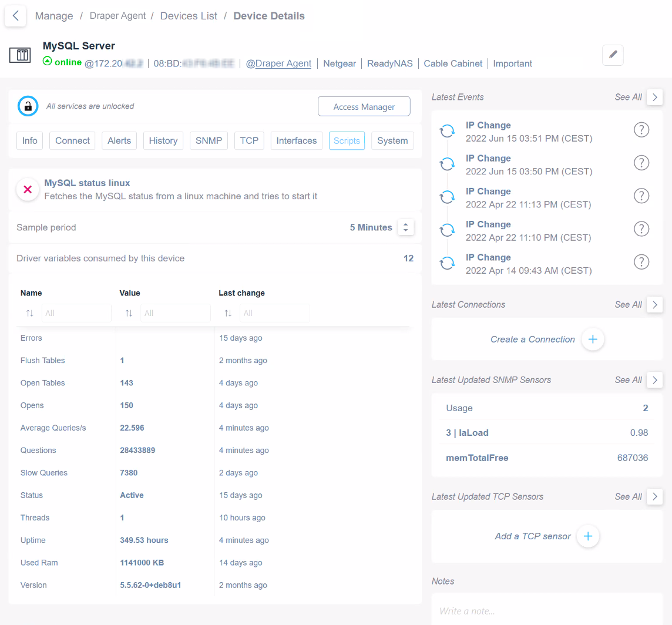The width and height of the screenshot is (672, 625).
Task: Click the pencil edit device icon
Action: coord(613,55)
